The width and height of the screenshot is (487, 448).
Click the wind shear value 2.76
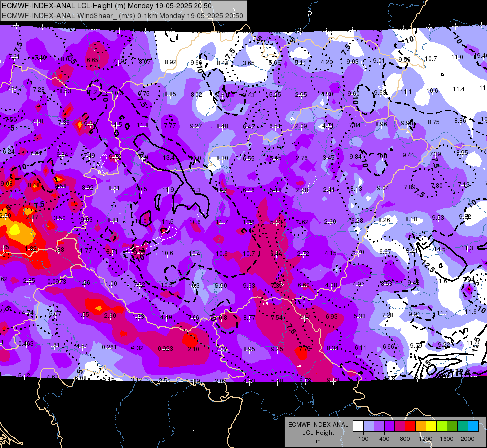(301, 158)
